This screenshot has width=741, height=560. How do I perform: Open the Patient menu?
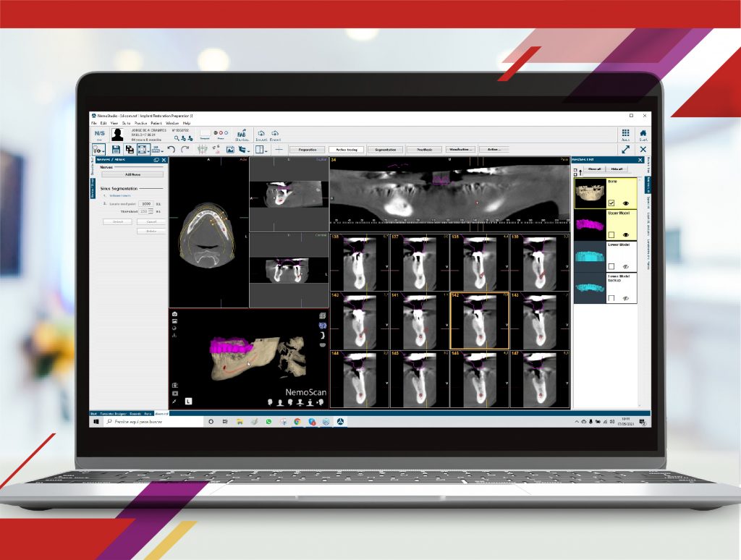pyautogui.click(x=156, y=123)
